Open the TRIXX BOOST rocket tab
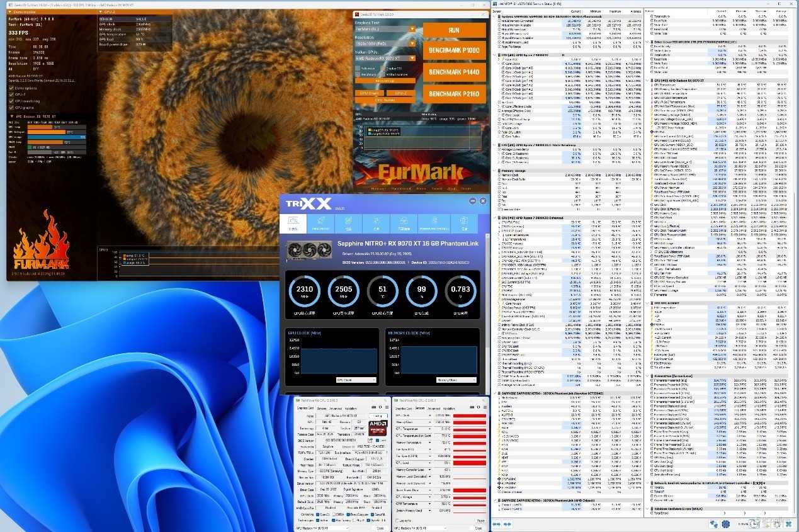The width and height of the screenshot is (799, 532). 321,224
